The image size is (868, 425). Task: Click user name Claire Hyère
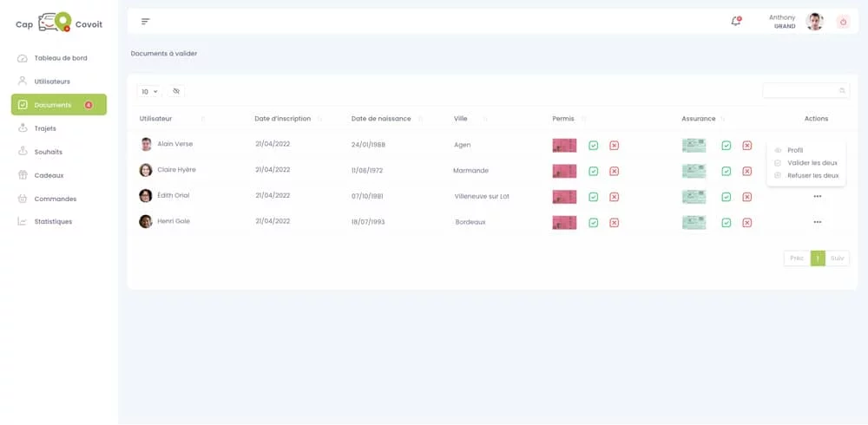point(176,169)
